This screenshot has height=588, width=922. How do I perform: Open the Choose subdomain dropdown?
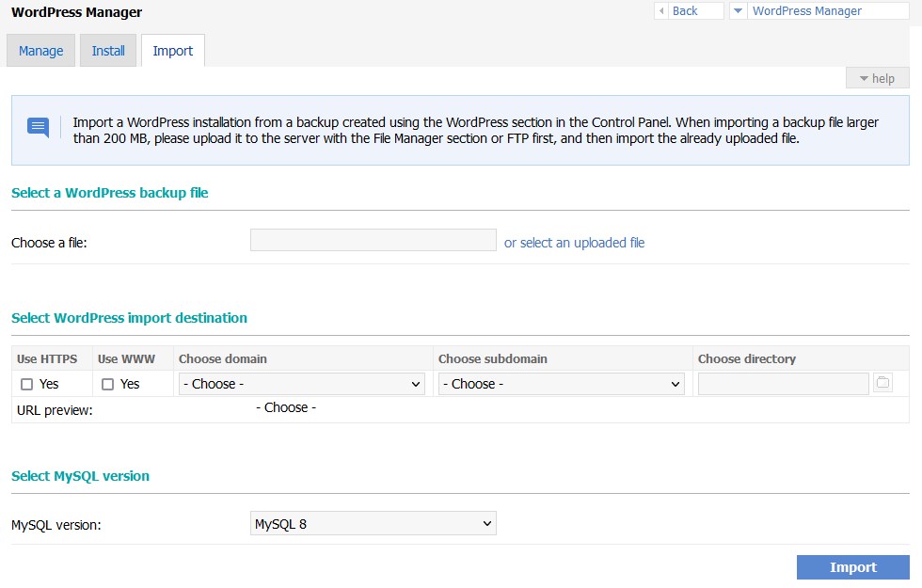pos(563,383)
